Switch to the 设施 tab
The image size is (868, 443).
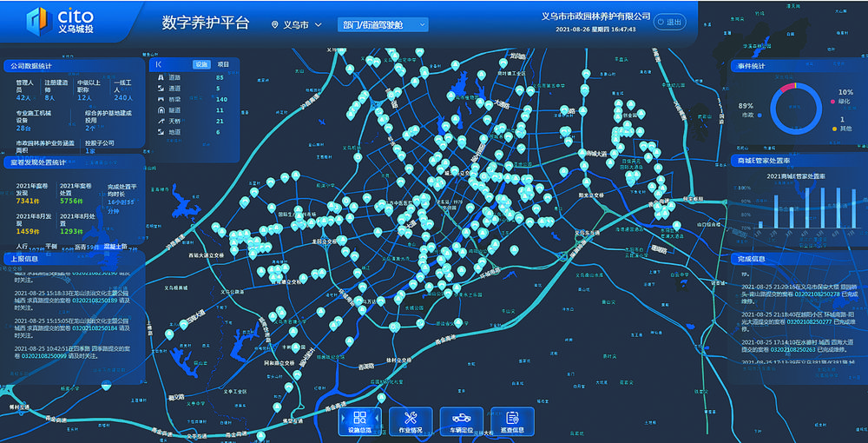tap(201, 64)
